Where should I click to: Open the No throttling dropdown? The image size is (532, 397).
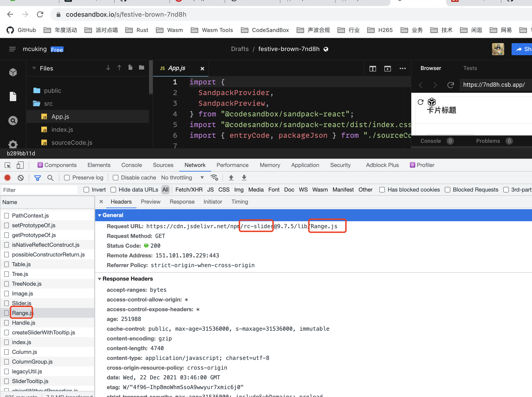tap(182, 178)
